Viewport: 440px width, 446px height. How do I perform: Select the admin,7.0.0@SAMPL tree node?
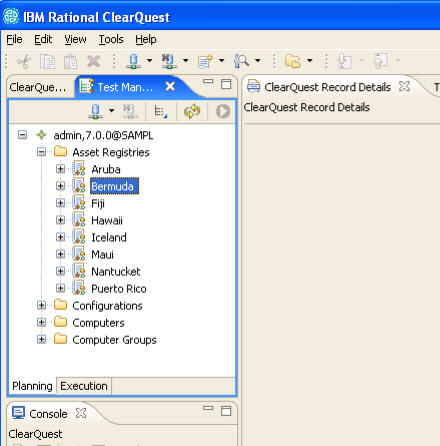[103, 135]
